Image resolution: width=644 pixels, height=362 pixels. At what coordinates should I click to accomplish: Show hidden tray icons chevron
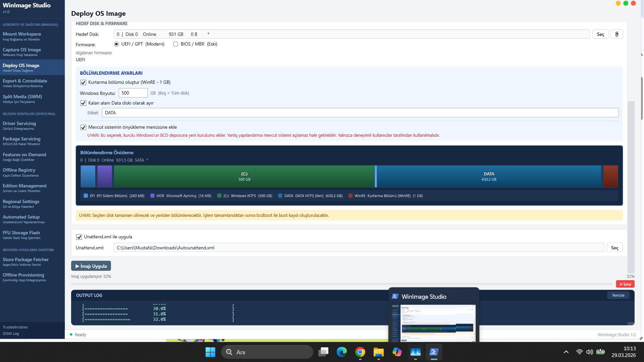[x=566, y=352]
